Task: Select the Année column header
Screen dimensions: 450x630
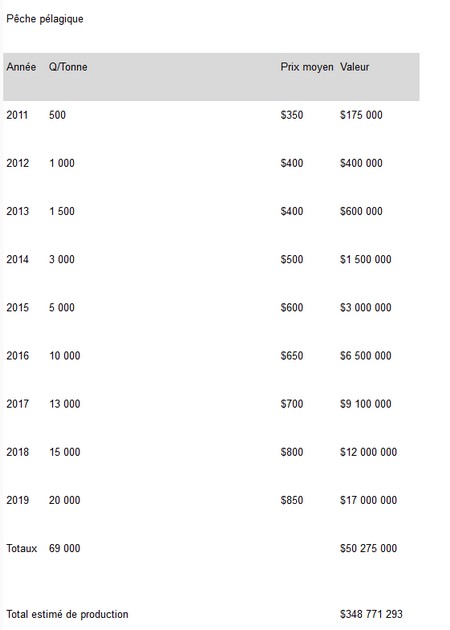Action: pyautogui.click(x=21, y=67)
